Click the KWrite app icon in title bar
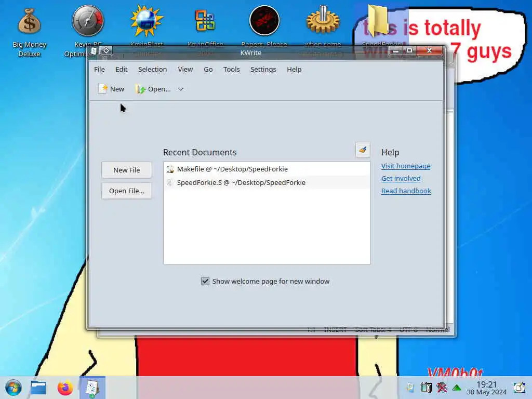This screenshot has width=532, height=399. click(94, 51)
